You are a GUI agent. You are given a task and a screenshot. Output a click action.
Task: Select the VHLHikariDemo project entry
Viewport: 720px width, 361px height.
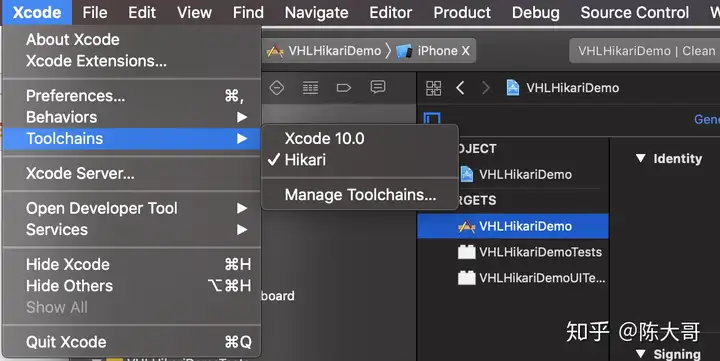(x=515, y=175)
